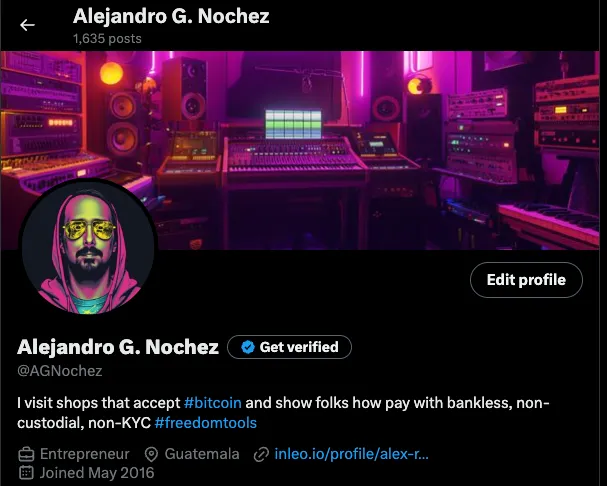Click the Entrepreneur category label
Viewport: 607px width, 486px height.
[85, 454]
